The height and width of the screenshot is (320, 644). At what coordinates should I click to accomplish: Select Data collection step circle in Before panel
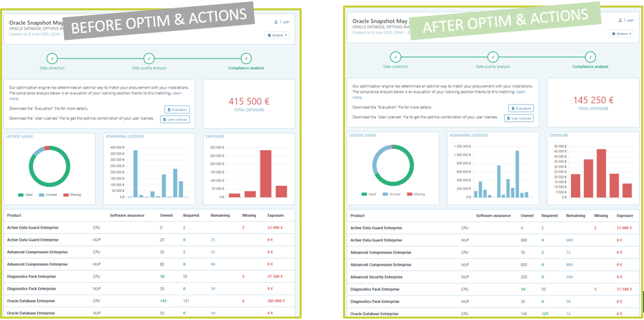pos(52,58)
